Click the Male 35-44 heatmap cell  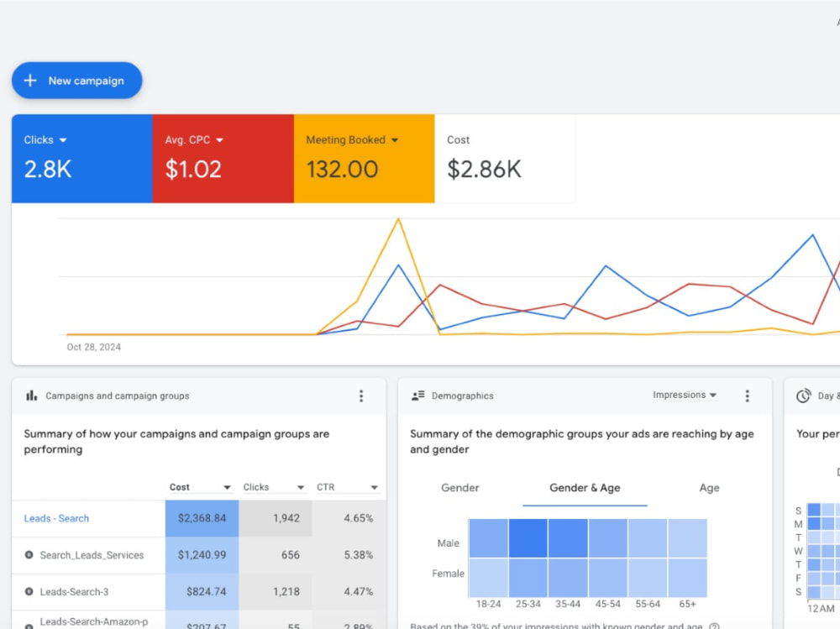click(x=568, y=538)
